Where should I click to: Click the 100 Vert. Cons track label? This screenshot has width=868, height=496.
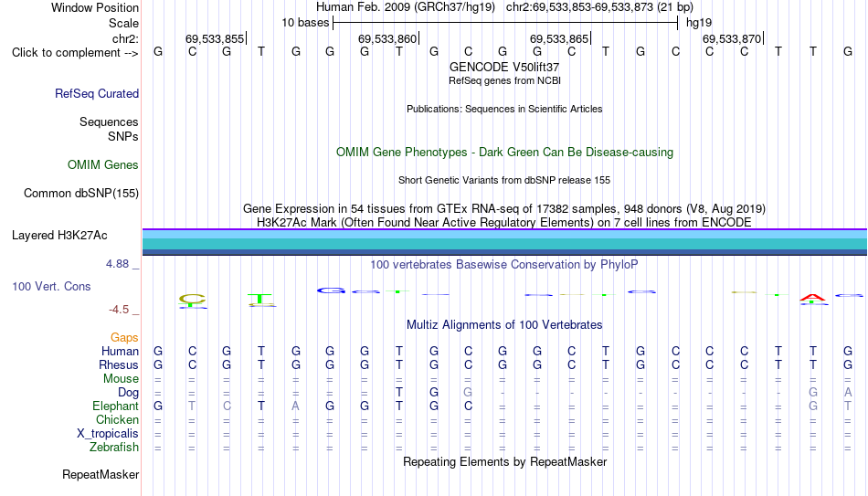pyautogui.click(x=51, y=286)
